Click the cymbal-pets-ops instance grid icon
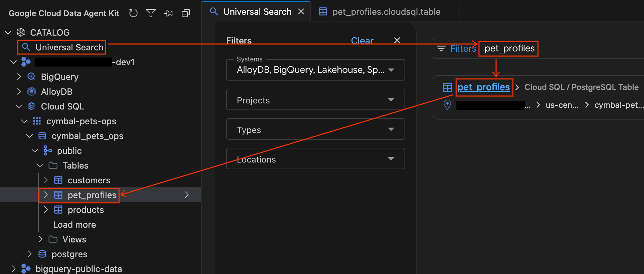 [37, 121]
